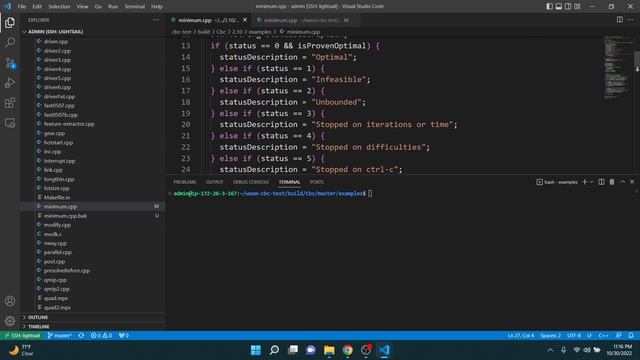Image resolution: width=640 pixels, height=360 pixels.
Task: Open Windows Start menu on taskbar
Action: [x=256, y=350]
